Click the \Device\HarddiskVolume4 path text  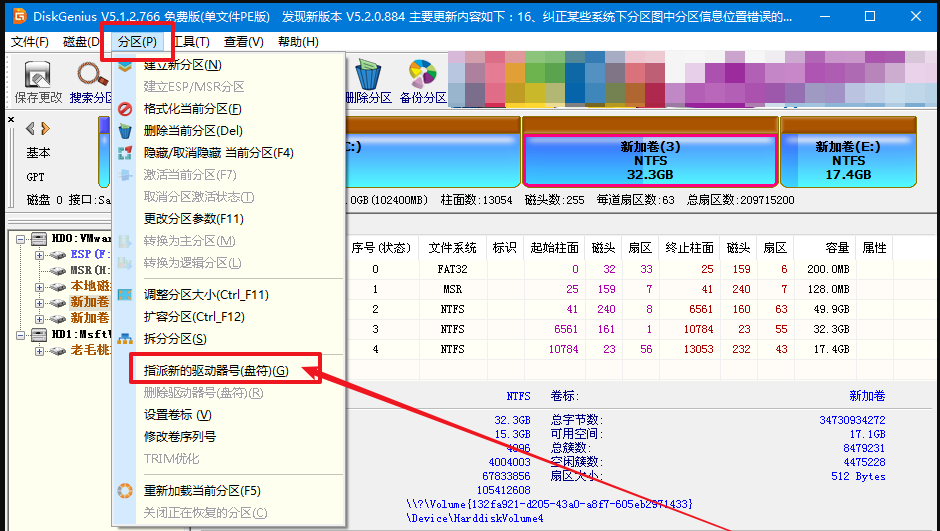(475, 518)
